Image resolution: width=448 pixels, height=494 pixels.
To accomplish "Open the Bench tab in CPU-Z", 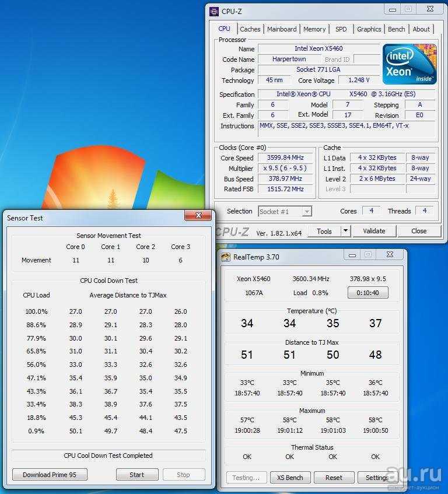I will coord(396,29).
